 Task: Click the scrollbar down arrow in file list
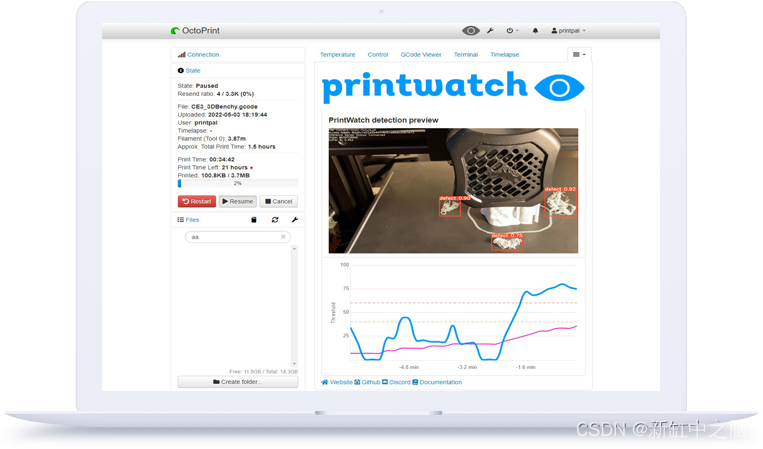pyautogui.click(x=294, y=364)
